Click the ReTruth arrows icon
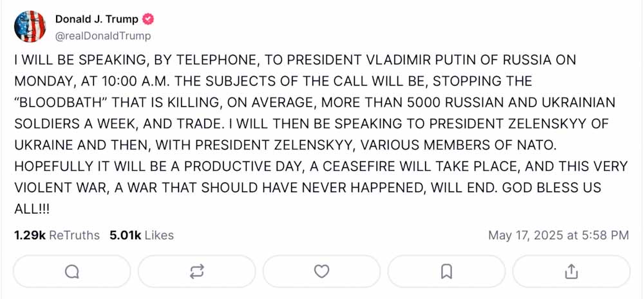Viewport: 644px width, 299px height. (x=197, y=272)
